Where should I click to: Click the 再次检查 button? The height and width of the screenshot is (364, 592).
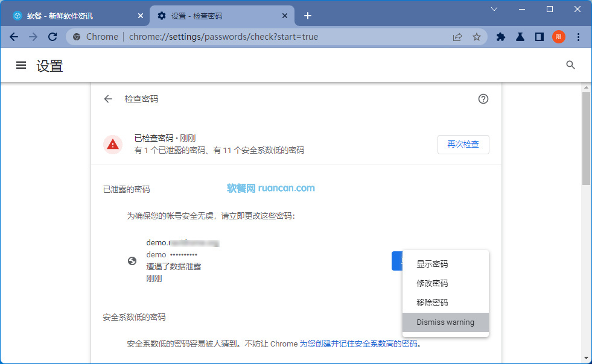[x=463, y=145]
